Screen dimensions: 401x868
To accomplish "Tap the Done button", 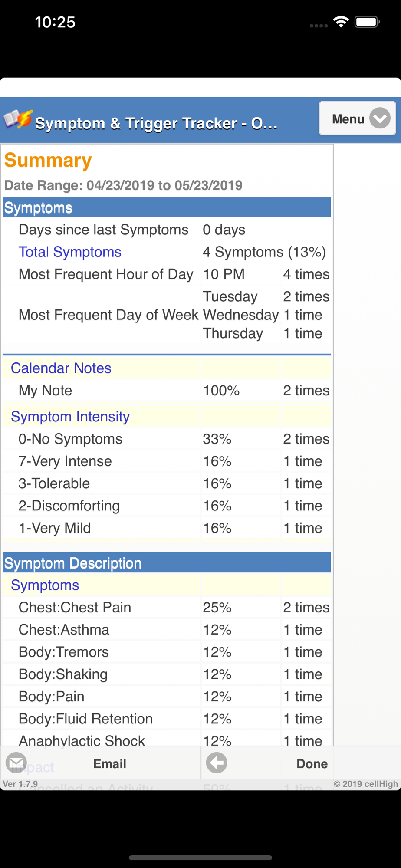I will coord(312,763).
